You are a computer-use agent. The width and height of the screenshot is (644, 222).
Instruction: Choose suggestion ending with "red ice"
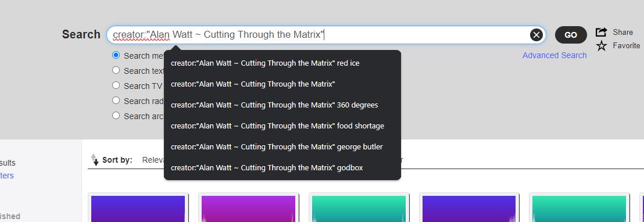click(282, 63)
